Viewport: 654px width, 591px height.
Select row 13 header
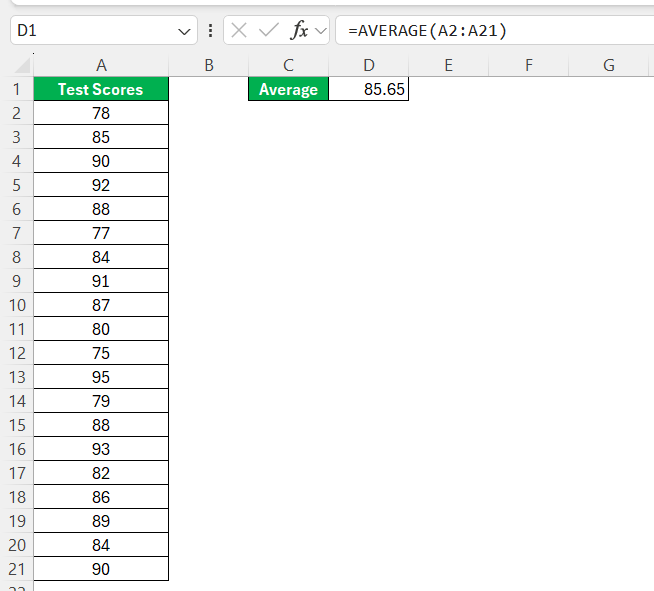click(x=17, y=377)
